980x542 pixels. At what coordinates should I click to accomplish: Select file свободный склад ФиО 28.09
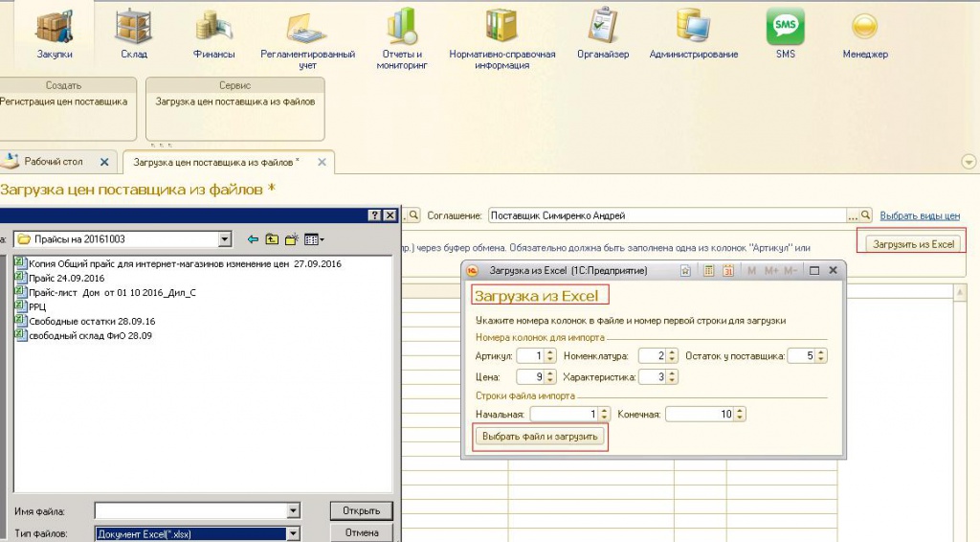(x=84, y=336)
